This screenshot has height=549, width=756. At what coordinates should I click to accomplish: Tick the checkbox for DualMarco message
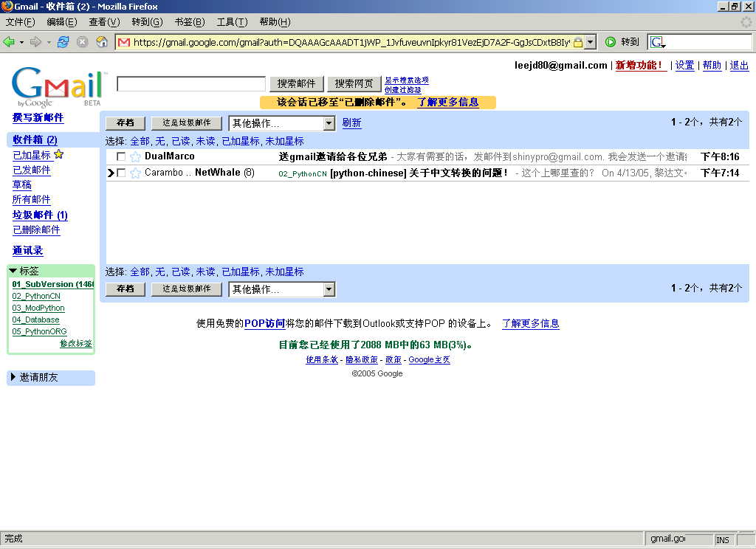[121, 156]
